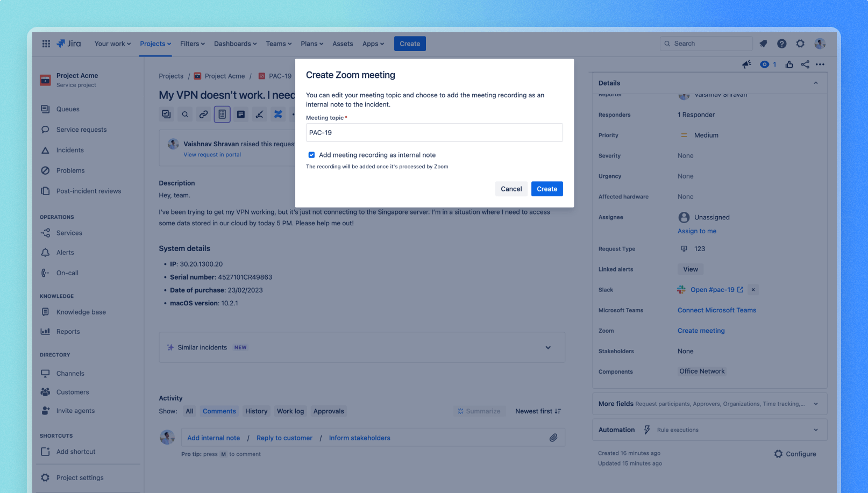Viewport: 868px width, 493px height.
Task: Show All activity
Action: tap(189, 411)
